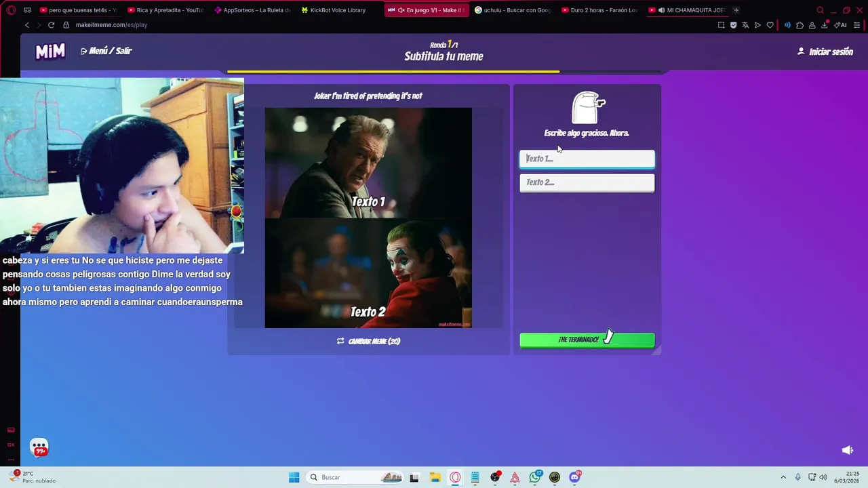Open WhatsApp from the taskbar
The width and height of the screenshot is (868, 488).
point(535,477)
